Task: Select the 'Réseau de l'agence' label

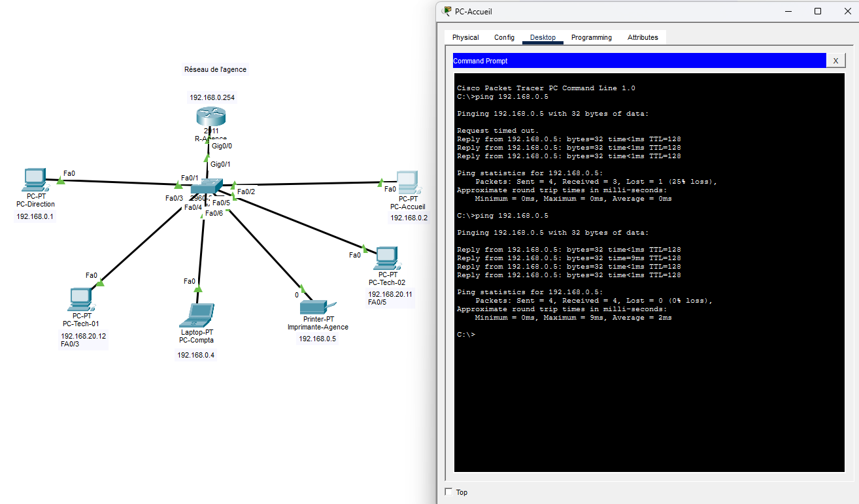Action: click(216, 69)
